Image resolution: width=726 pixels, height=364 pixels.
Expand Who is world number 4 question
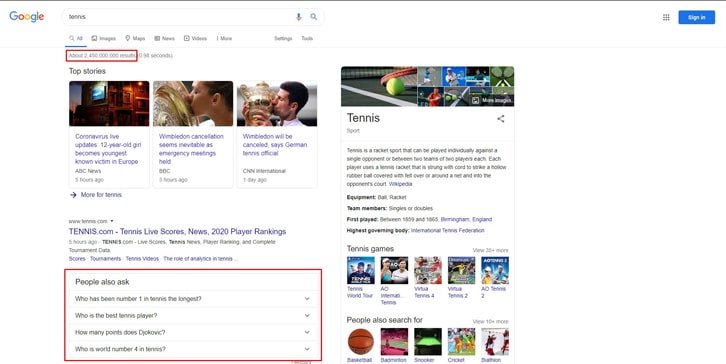pos(193,349)
